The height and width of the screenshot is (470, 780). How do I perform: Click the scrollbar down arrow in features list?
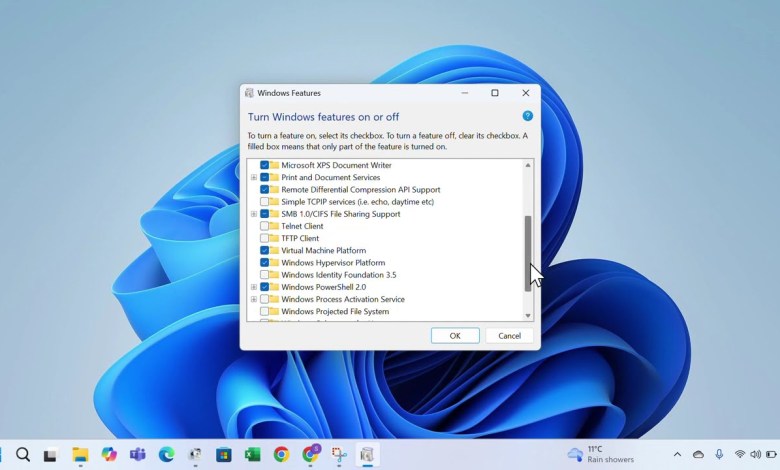pos(528,315)
